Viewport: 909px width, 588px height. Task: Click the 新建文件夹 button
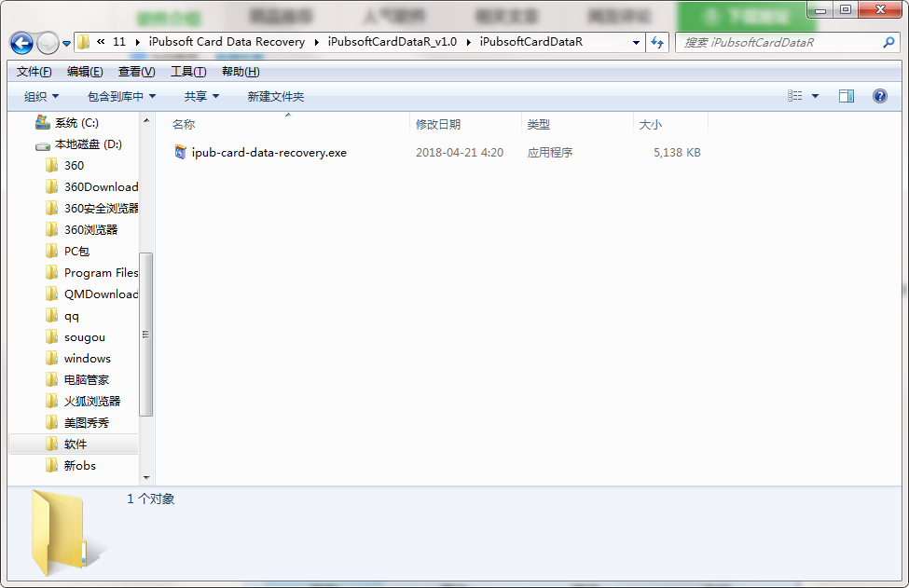275,96
